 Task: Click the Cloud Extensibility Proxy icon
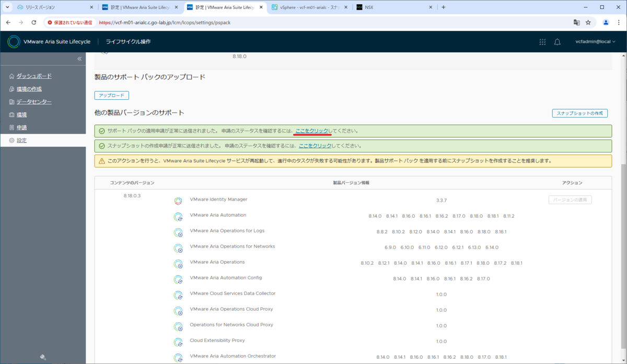point(178,342)
